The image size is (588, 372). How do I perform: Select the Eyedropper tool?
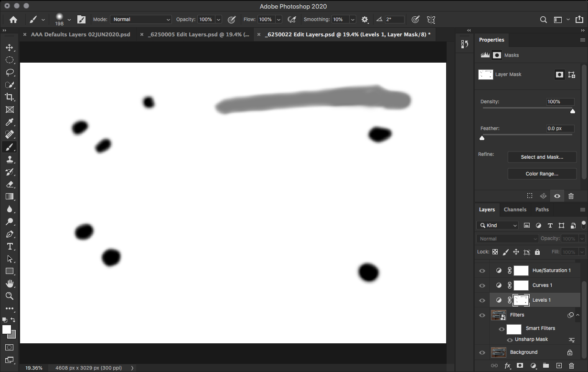(10, 122)
